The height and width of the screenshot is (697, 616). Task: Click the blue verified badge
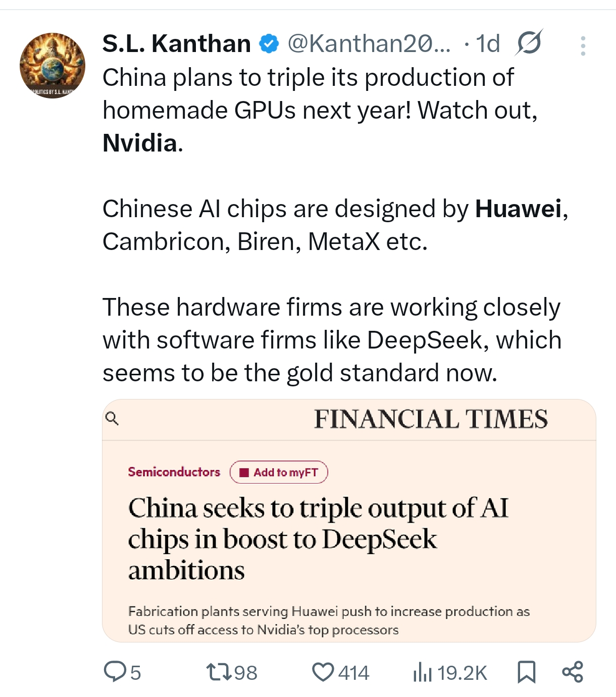(x=269, y=44)
